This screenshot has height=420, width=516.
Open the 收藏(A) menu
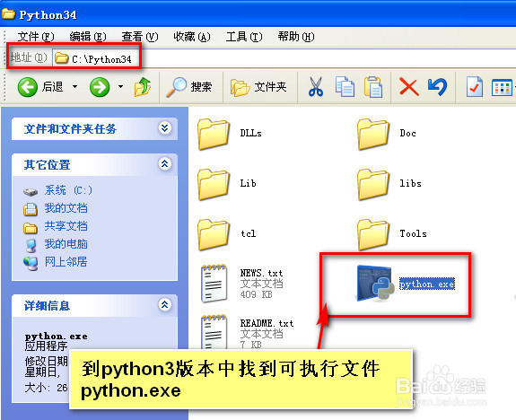pyautogui.click(x=192, y=37)
